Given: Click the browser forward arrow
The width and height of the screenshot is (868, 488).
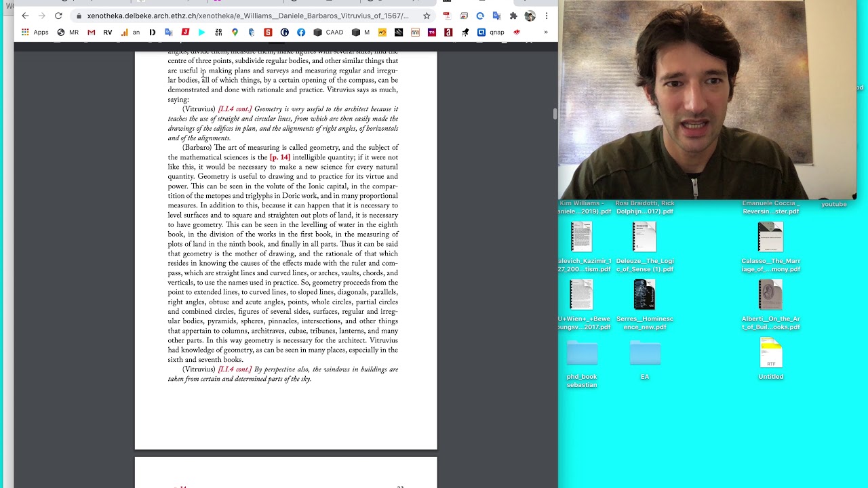Looking at the screenshot, I should pos(41,16).
